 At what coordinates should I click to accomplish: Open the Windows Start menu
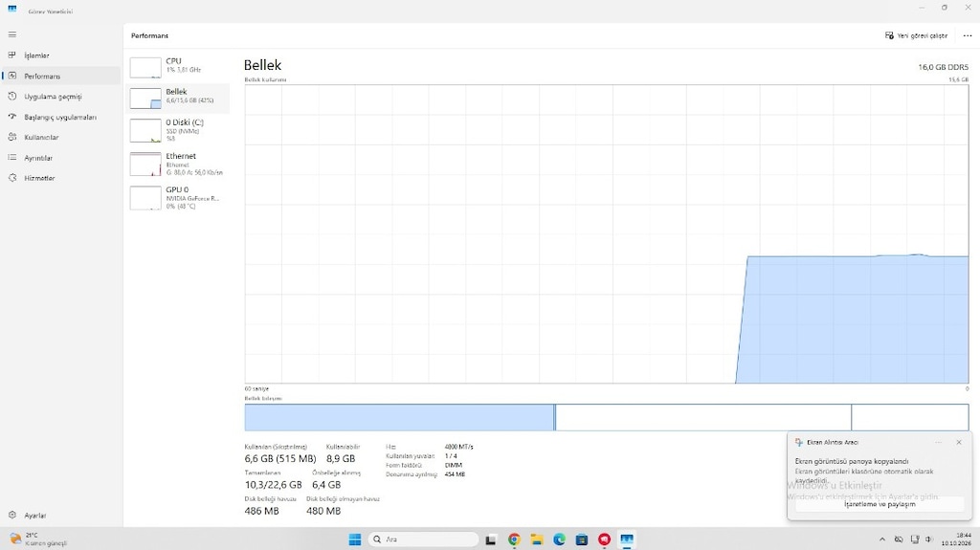[354, 539]
